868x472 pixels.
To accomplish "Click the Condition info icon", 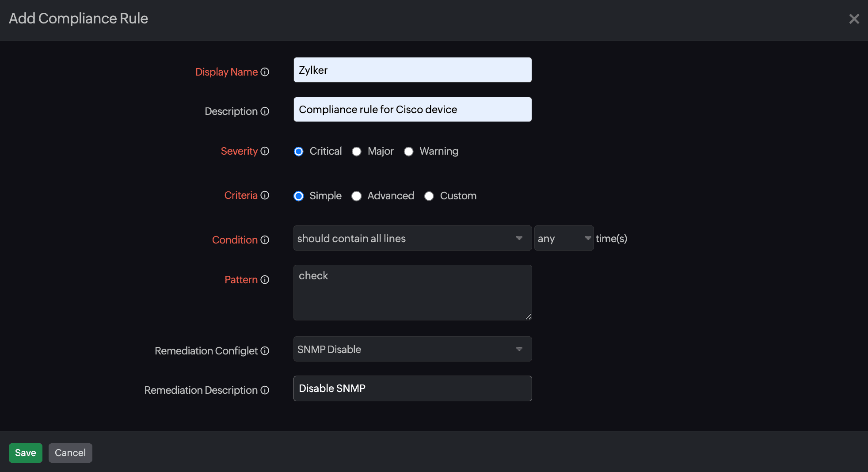I will (x=265, y=240).
